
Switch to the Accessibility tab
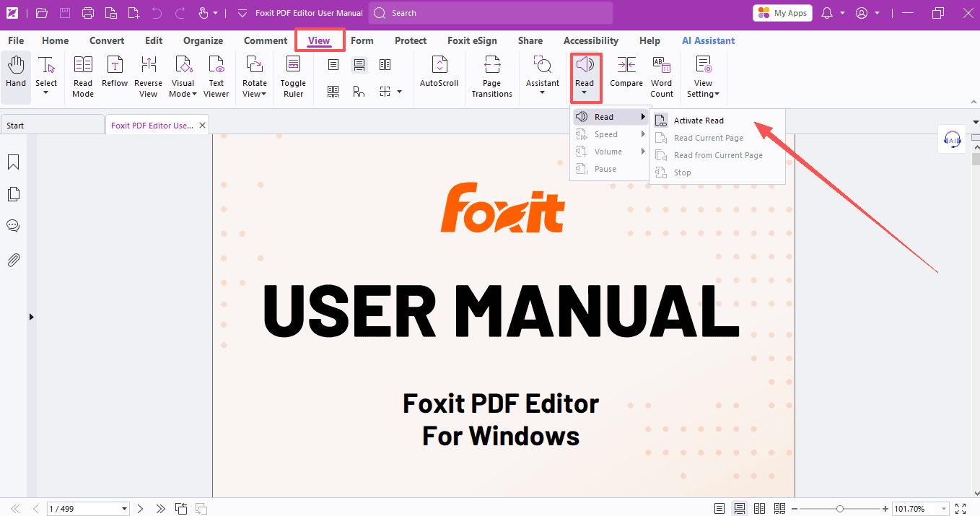(591, 40)
